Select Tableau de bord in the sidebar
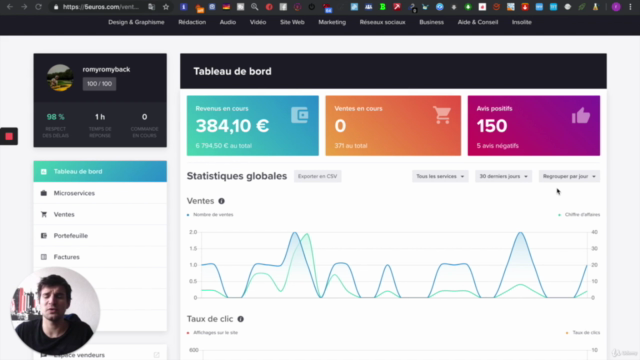640x360 pixels. click(100, 171)
